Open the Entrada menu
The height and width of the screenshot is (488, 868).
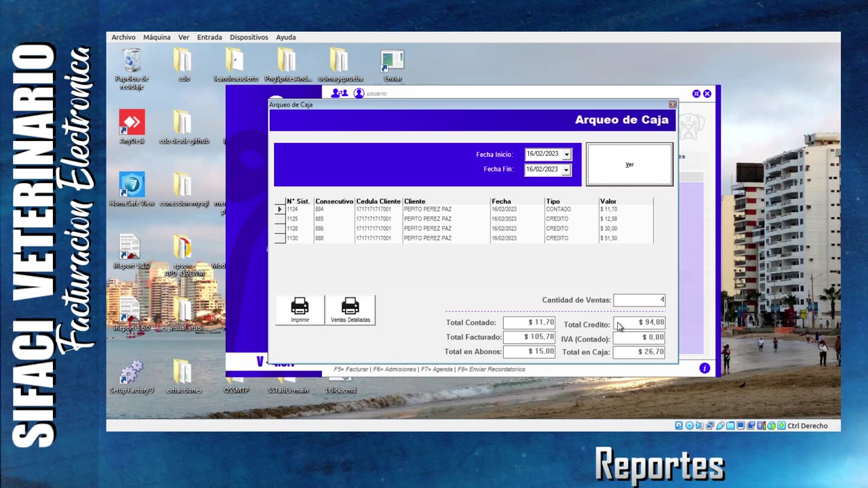point(210,37)
